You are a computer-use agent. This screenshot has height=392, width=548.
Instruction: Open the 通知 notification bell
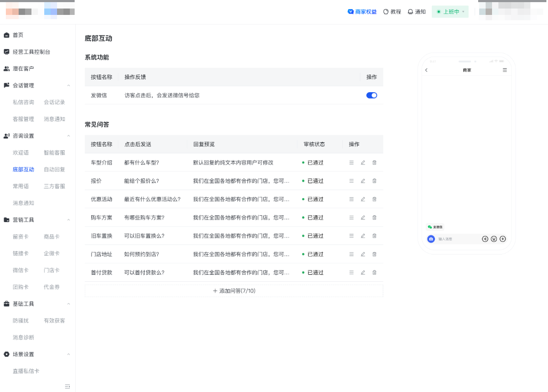[x=417, y=11]
